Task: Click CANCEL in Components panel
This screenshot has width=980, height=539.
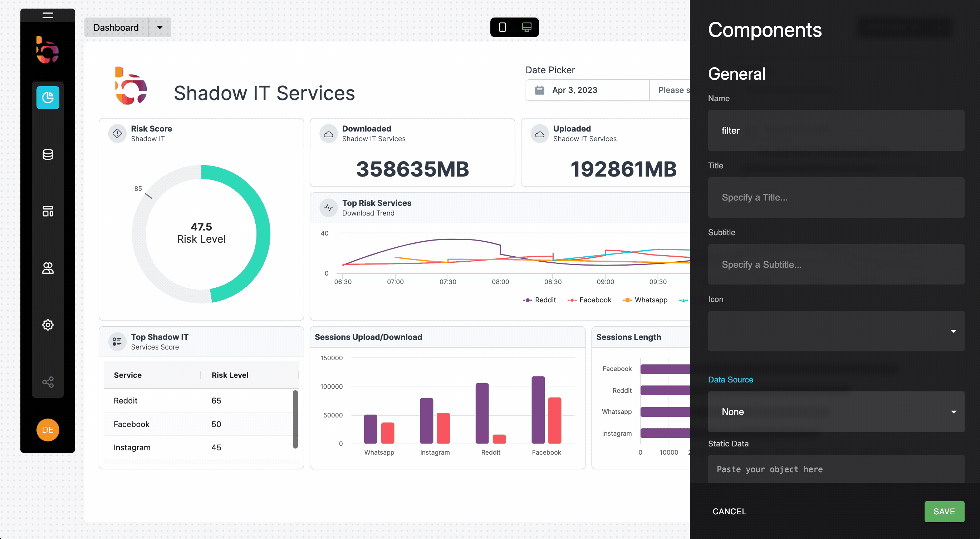Action: 729,511
